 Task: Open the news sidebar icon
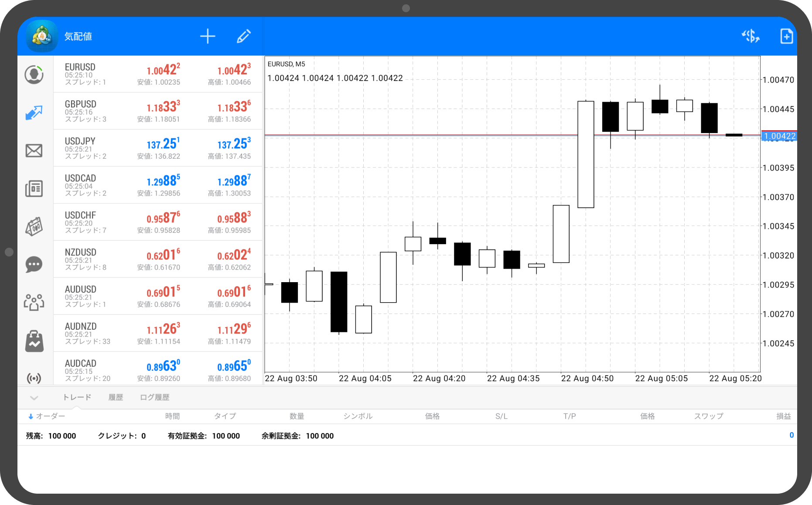pyautogui.click(x=34, y=188)
